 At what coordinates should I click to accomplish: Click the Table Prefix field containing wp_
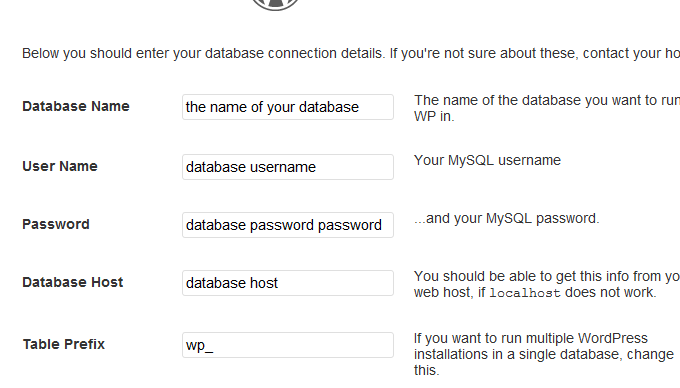288,345
